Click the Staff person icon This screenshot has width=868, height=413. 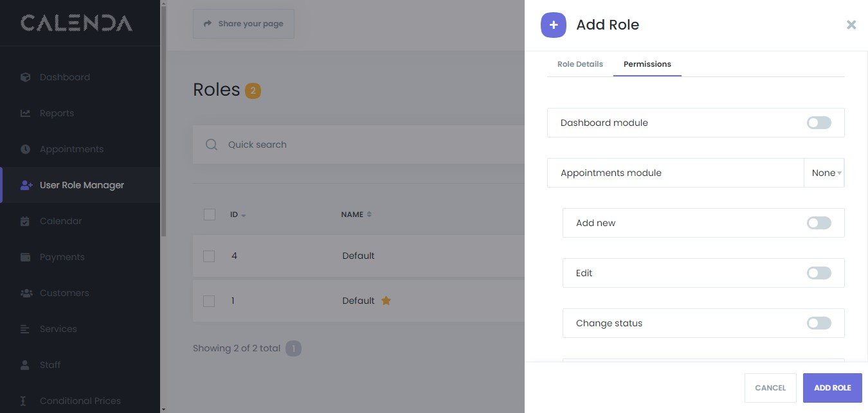tap(26, 365)
